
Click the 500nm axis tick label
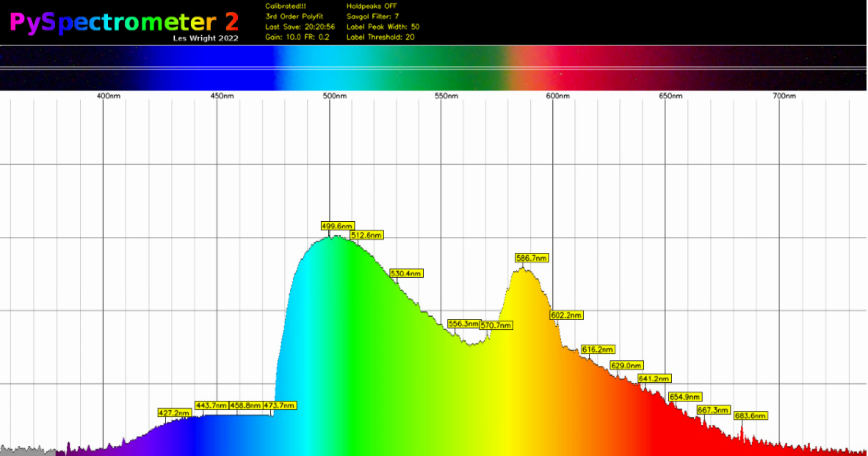[335, 96]
